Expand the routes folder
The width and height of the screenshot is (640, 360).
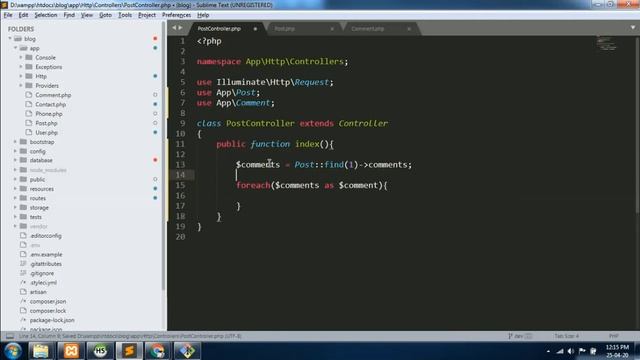[x=16, y=198]
